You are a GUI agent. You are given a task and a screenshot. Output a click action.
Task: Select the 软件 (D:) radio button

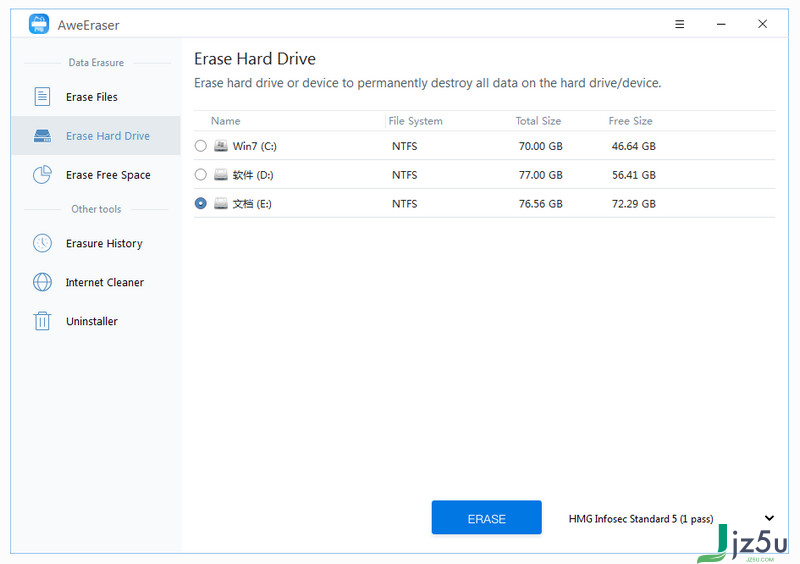201,175
